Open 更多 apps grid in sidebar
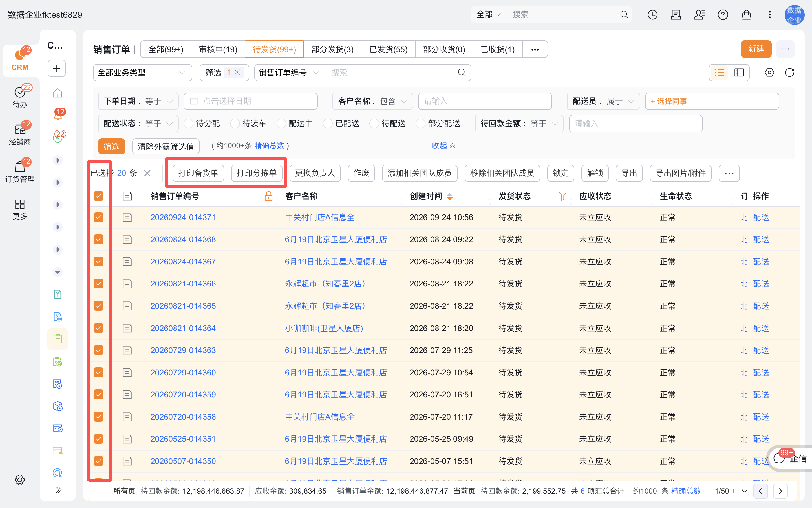This screenshot has height=508, width=812. 20,209
